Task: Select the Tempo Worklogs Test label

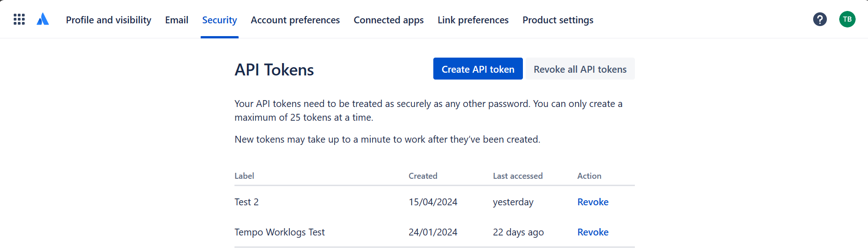Action: pyautogui.click(x=279, y=232)
